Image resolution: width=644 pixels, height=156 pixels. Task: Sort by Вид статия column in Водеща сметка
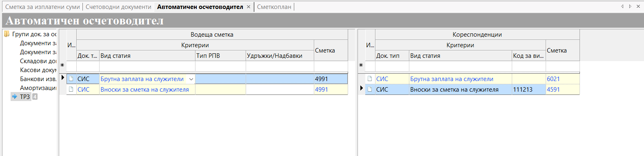147,56
